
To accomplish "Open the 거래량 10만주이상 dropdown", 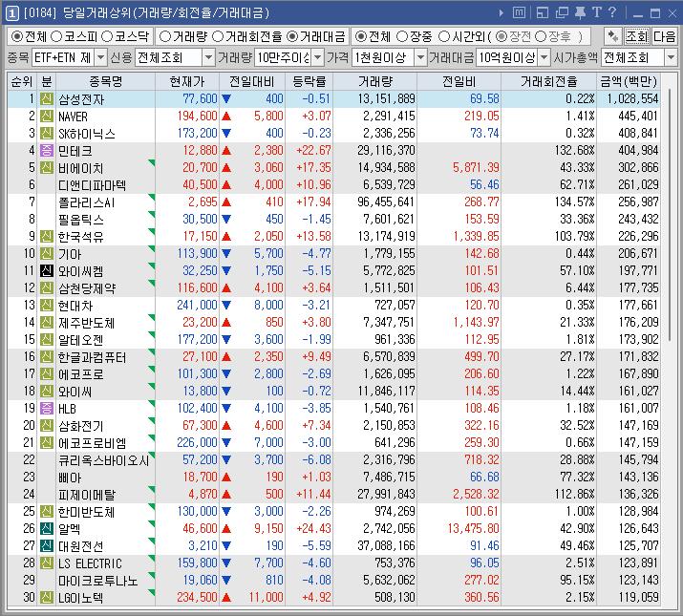I will [x=318, y=57].
